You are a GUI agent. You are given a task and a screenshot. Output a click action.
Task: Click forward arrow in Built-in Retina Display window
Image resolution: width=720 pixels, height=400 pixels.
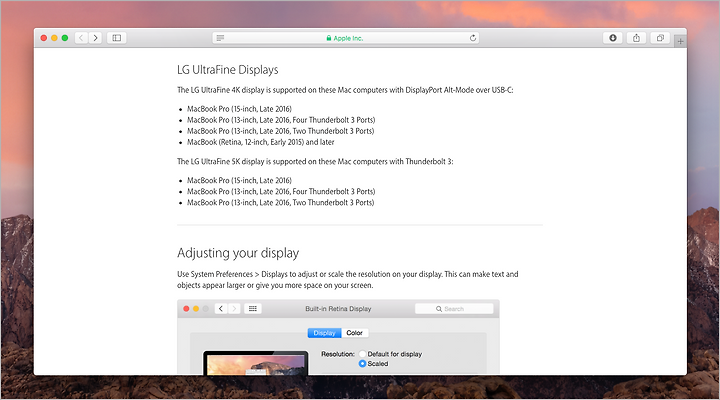tap(234, 309)
